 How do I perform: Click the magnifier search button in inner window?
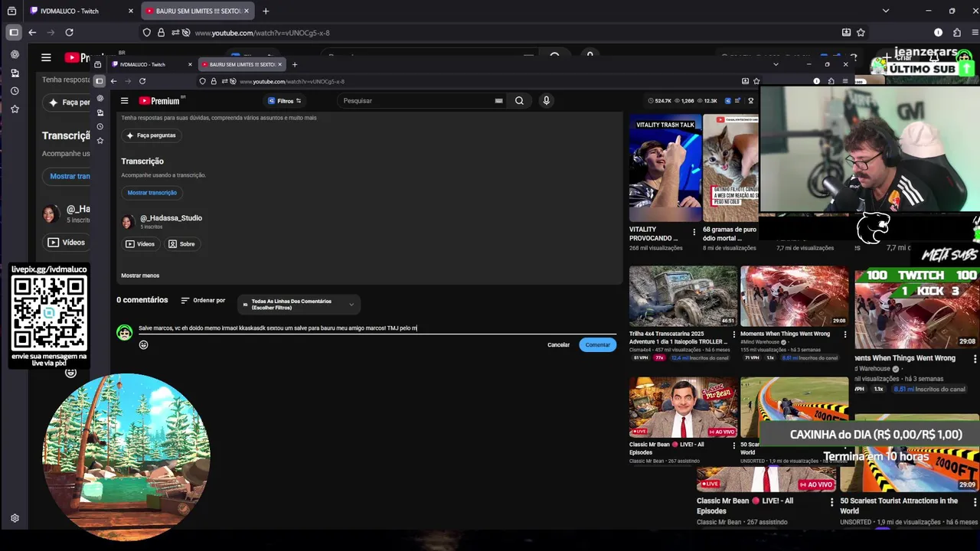click(519, 100)
